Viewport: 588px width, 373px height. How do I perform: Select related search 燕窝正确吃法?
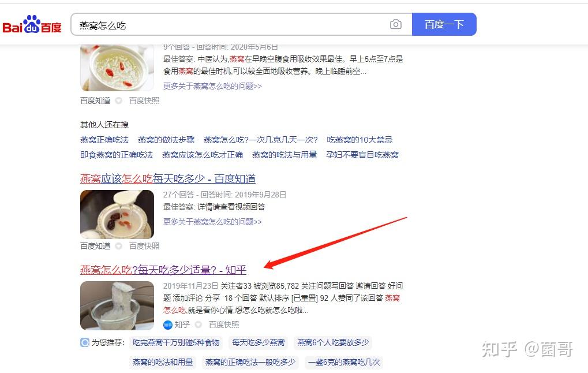pyautogui.click(x=104, y=140)
